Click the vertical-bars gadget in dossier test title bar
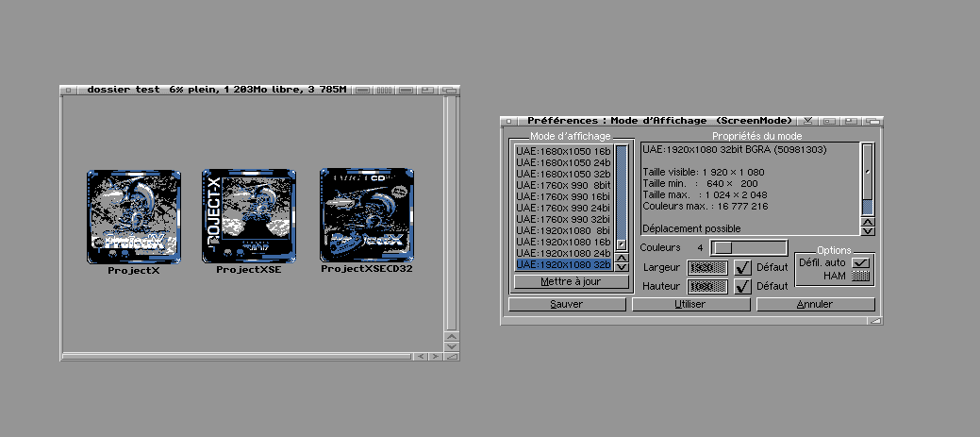The height and width of the screenshot is (437, 980). click(385, 90)
